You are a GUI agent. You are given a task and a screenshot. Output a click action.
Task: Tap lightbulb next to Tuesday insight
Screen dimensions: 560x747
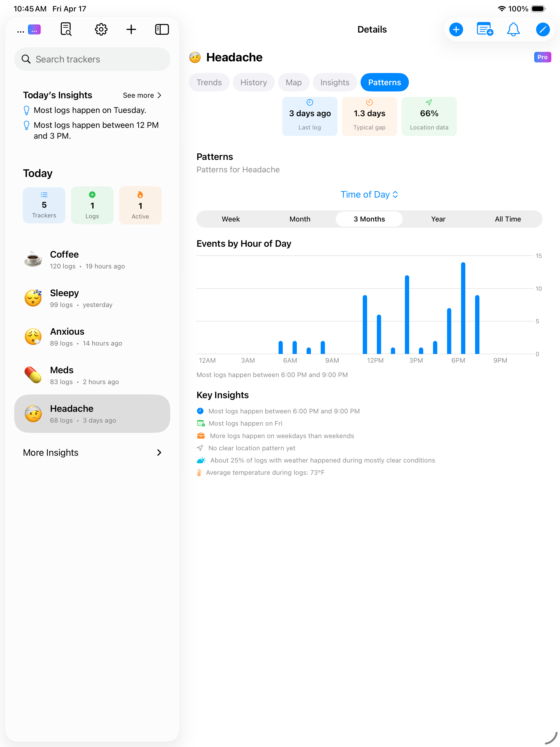[x=26, y=110]
